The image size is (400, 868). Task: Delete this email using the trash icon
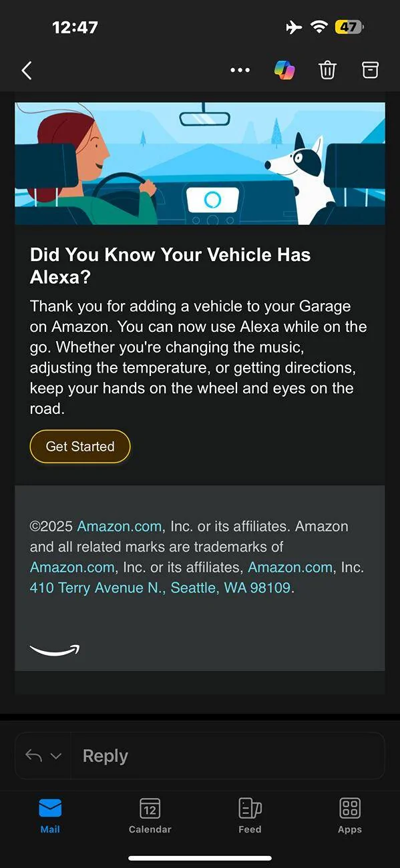327,69
